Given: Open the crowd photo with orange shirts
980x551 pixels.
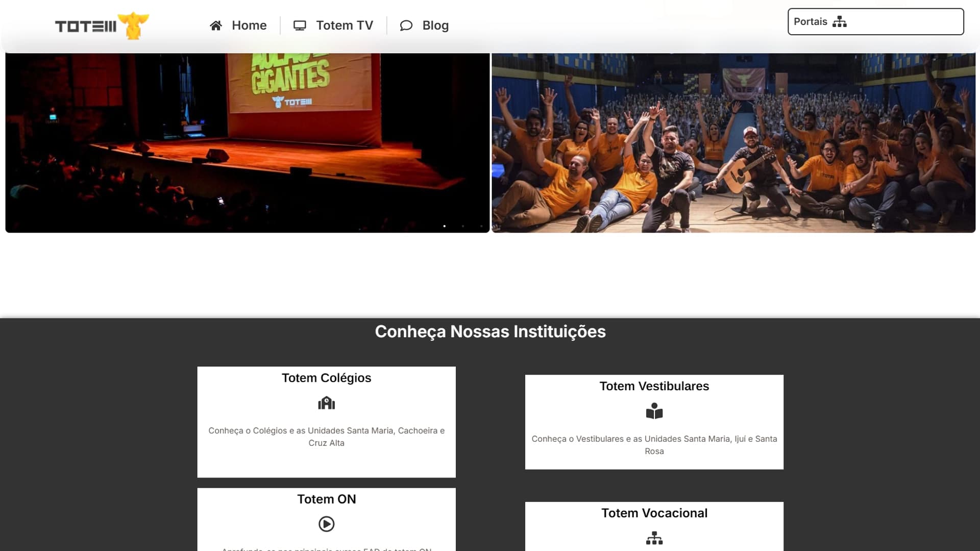Looking at the screenshot, I should 733,143.
